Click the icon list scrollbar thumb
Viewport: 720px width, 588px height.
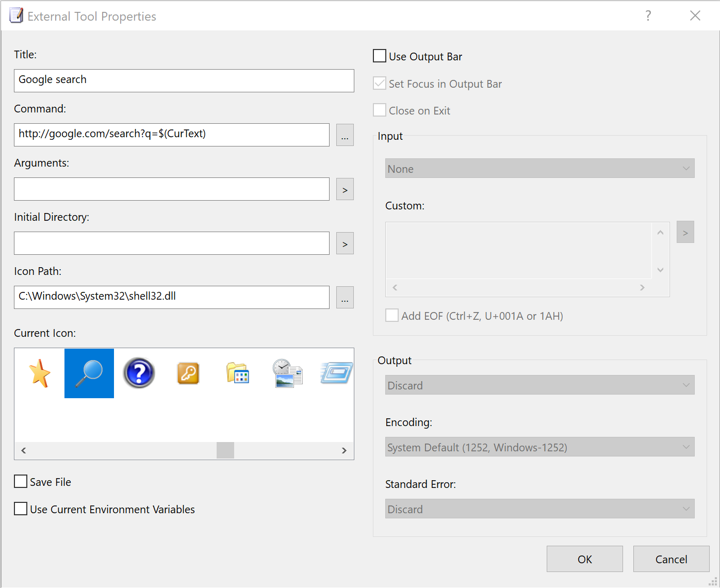coord(225,450)
